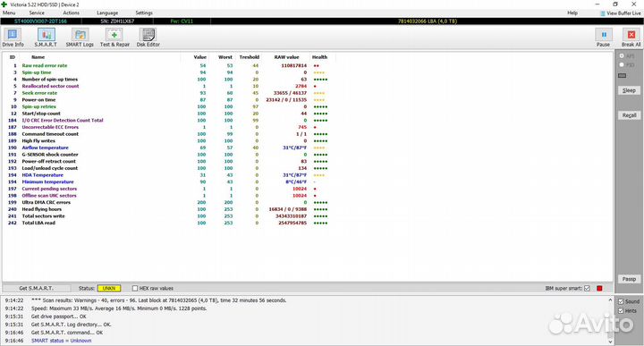Open the Menu item in menu bar
644x346 pixels.
click(9, 13)
